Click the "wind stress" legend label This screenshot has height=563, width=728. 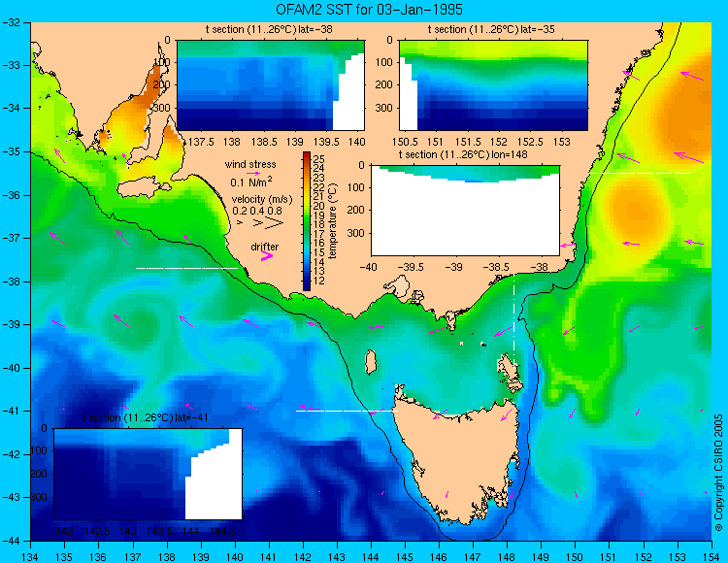click(x=250, y=164)
